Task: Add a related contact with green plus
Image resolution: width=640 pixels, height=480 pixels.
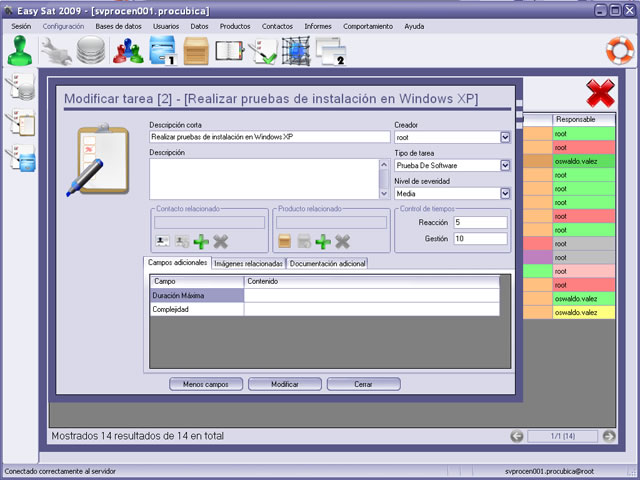Action: pyautogui.click(x=201, y=242)
